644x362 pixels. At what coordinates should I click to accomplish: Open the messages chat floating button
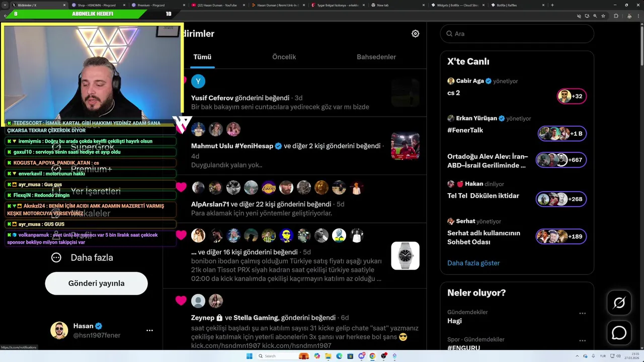coord(619,333)
